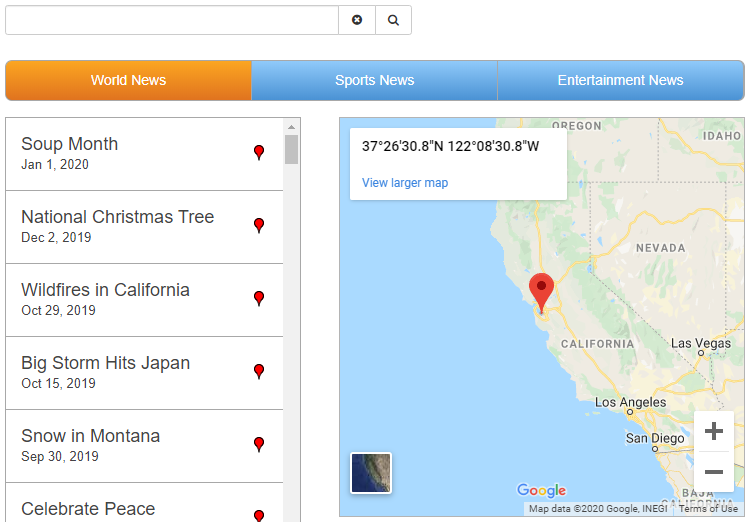Click the NEVADA state label on map
Screen dimensions: 750x522
661,248
